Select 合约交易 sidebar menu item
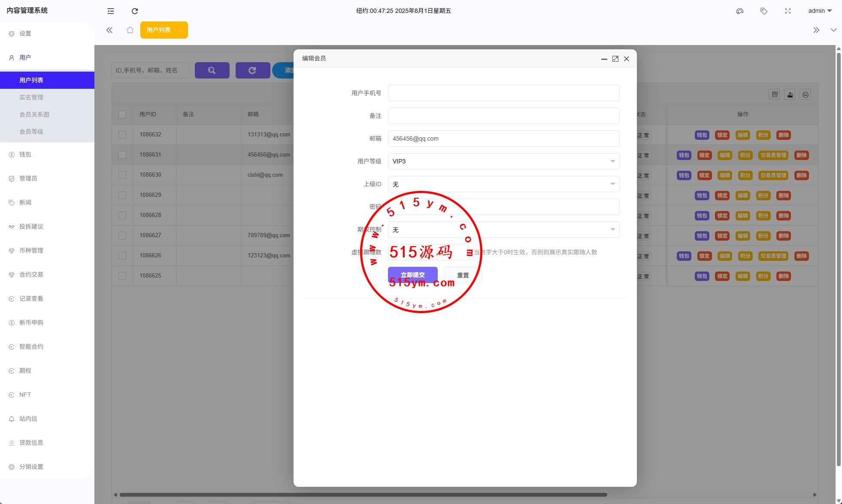 (31, 275)
